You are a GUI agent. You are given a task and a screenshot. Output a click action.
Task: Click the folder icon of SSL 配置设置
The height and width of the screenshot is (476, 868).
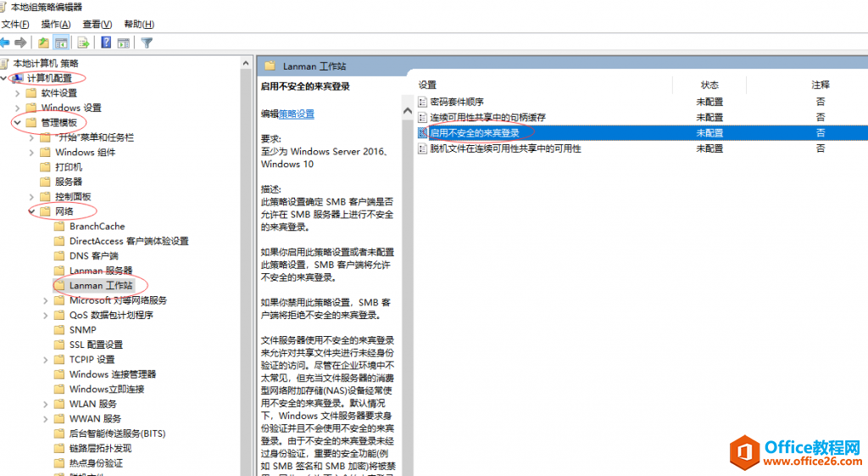[x=59, y=344]
